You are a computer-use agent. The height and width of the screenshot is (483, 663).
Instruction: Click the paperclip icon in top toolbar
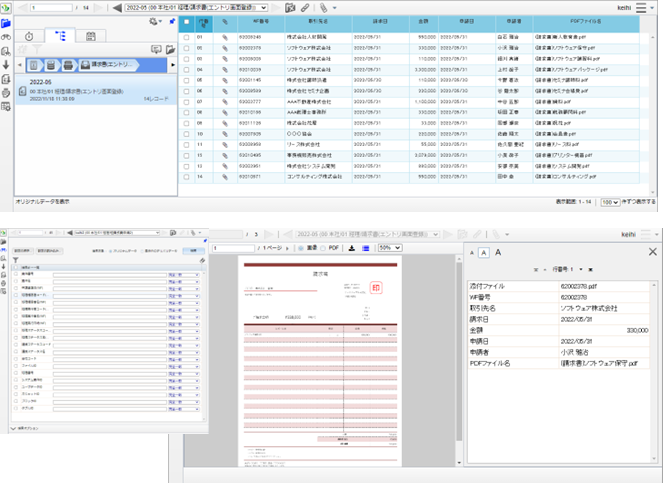point(323,7)
